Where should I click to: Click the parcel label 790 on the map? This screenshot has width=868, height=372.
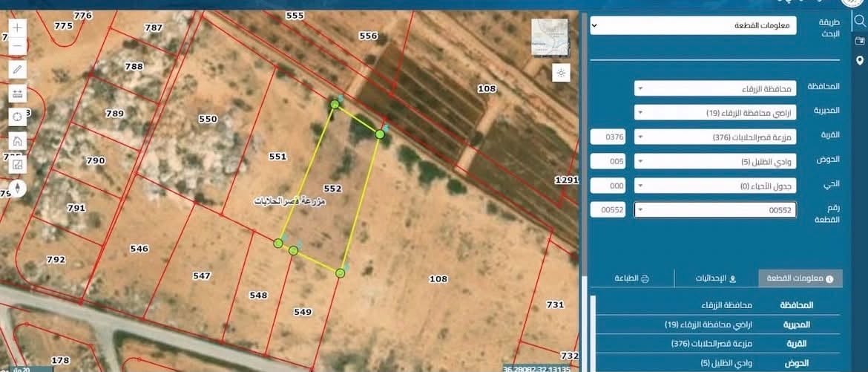[x=96, y=161]
